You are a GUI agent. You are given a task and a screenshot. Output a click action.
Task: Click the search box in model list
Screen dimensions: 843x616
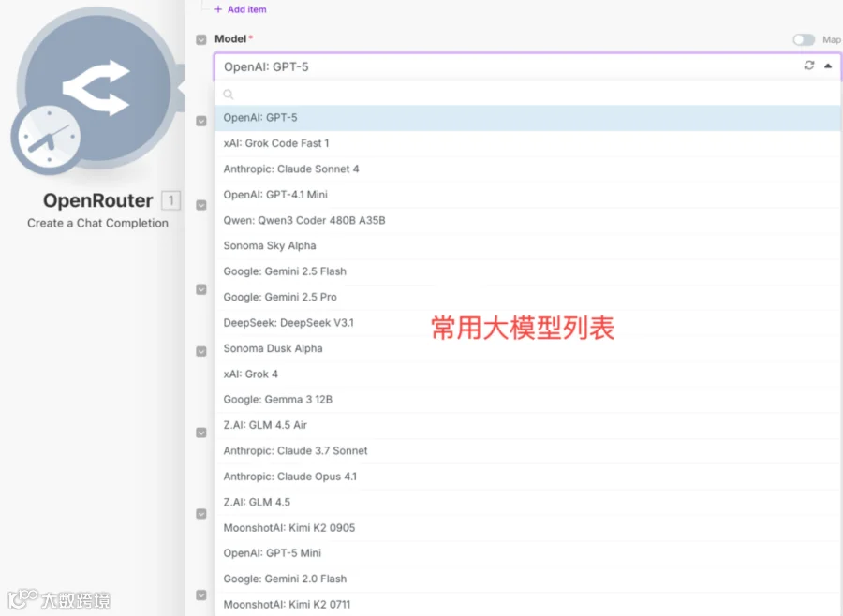[527, 94]
